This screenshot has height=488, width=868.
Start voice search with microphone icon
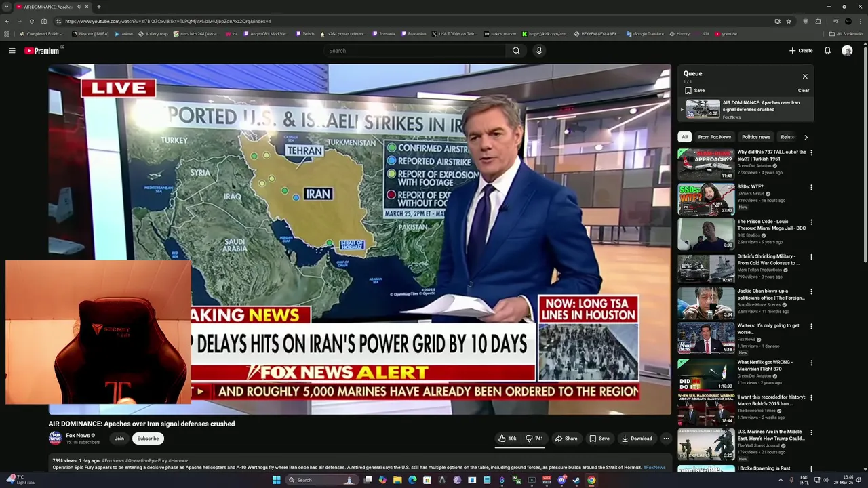coord(539,51)
